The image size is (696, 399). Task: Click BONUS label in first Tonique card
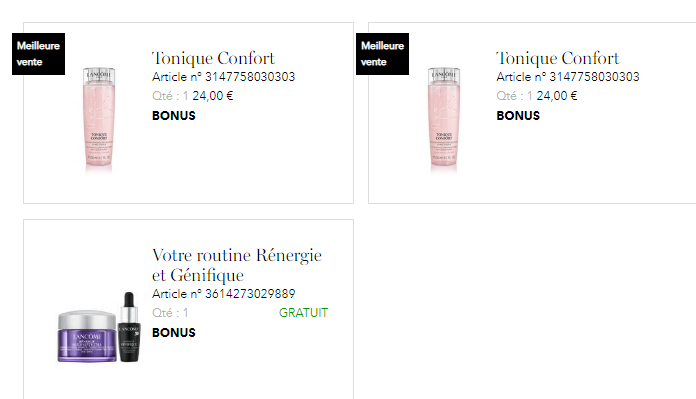tap(174, 116)
